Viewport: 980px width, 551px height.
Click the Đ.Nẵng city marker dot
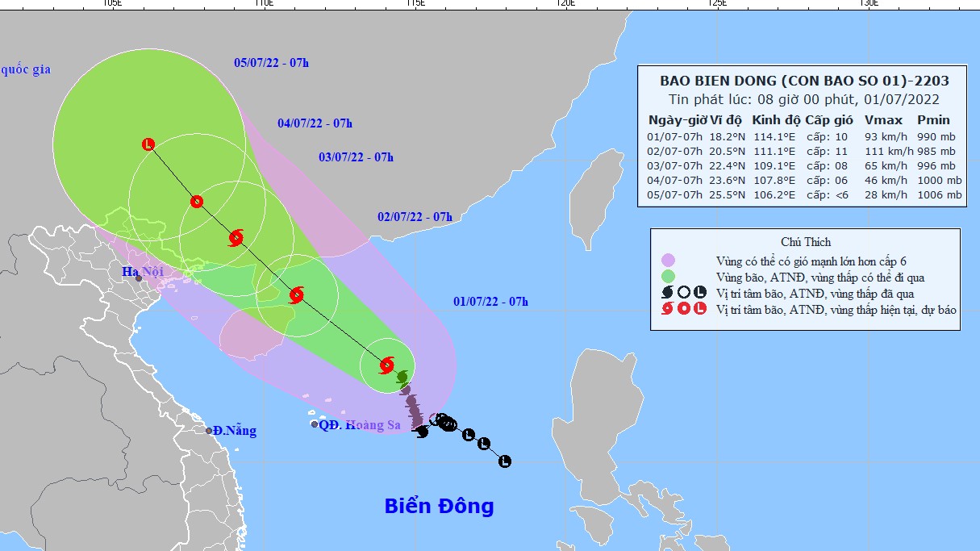tap(209, 431)
